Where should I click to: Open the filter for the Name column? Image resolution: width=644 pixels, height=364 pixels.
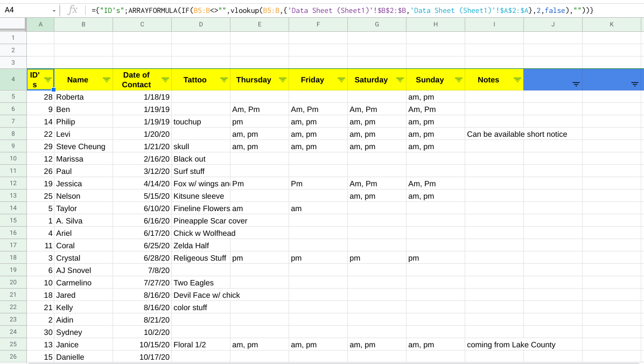pyautogui.click(x=107, y=80)
